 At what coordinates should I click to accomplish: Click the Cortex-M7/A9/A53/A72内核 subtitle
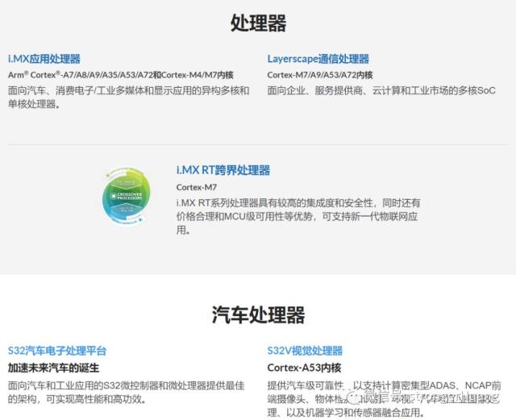pos(320,75)
